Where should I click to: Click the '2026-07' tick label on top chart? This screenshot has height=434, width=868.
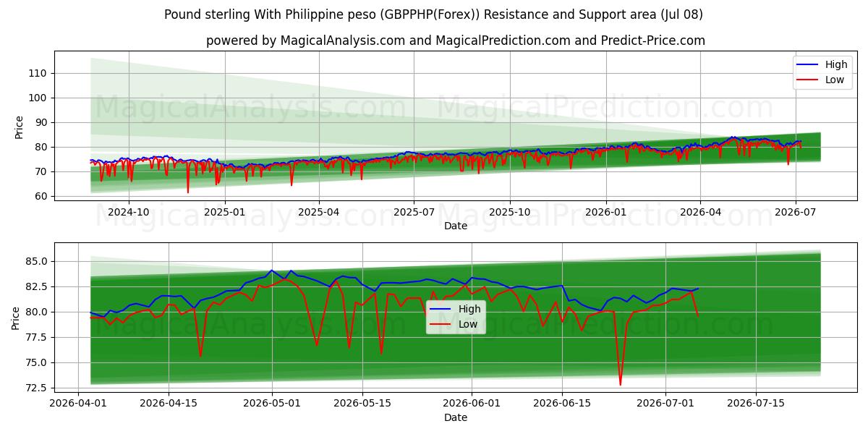coord(795,212)
